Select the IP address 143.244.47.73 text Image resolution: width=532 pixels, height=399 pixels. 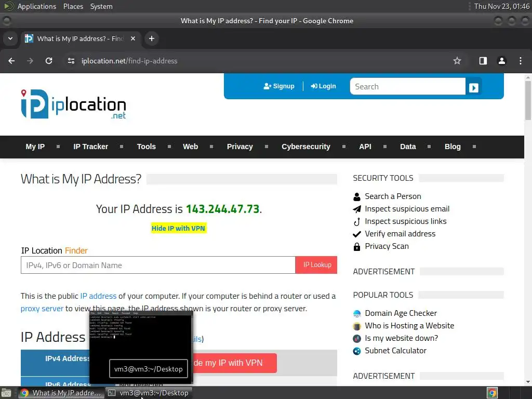pyautogui.click(x=222, y=209)
